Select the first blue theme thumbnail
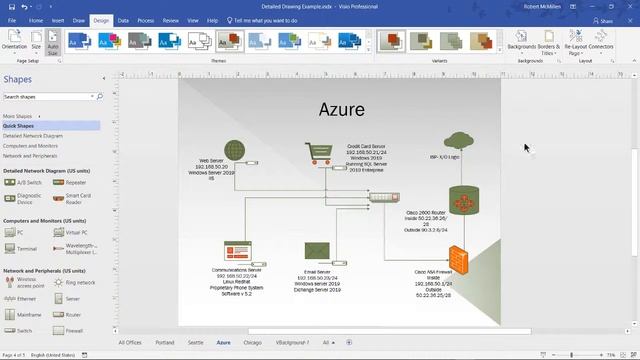Screen dimensions: 640x360 [x=79, y=41]
